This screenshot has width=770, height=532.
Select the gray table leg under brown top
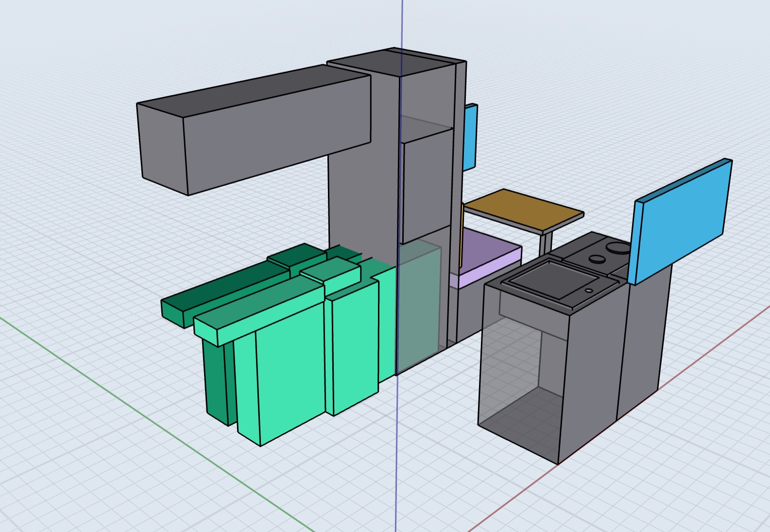(546, 243)
